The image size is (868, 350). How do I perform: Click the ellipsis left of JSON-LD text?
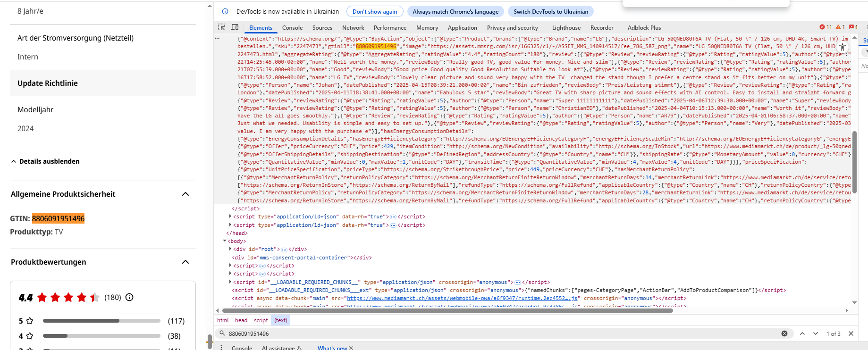(x=218, y=39)
